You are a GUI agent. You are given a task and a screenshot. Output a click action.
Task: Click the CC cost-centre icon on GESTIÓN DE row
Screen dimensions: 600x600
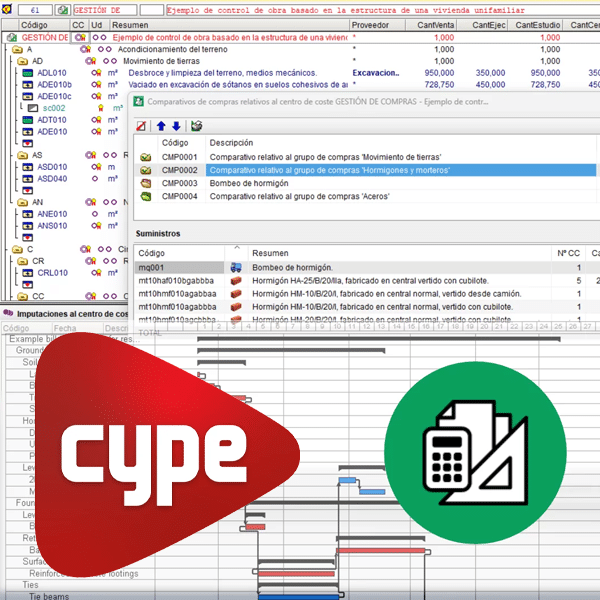coord(80,38)
